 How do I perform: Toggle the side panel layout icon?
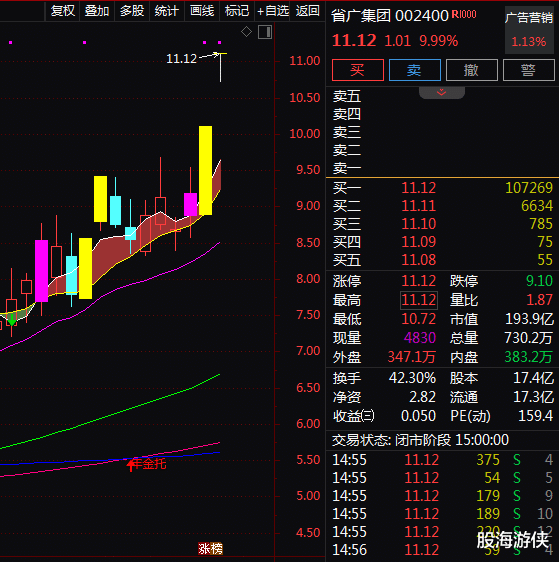coord(265,32)
